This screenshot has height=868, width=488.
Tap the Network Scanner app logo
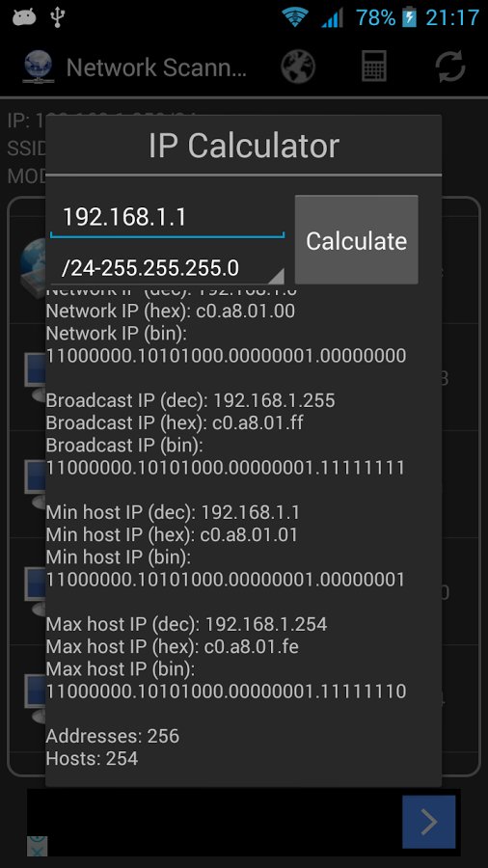(x=39, y=67)
